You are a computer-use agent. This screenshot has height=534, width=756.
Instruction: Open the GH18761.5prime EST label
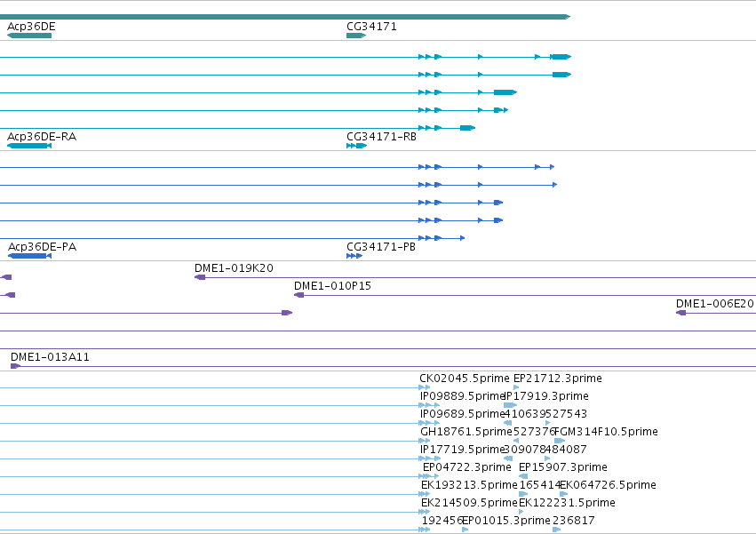(466, 432)
